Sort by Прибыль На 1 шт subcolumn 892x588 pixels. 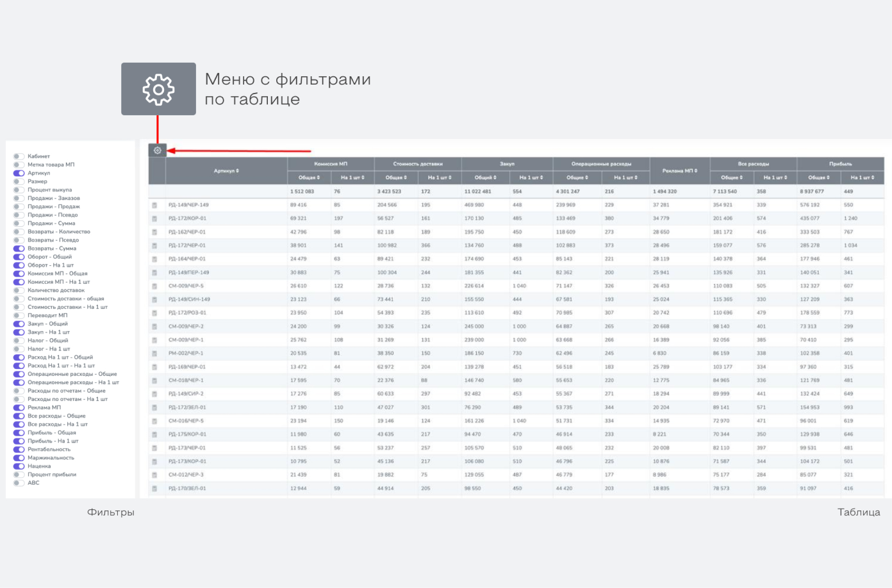point(862,177)
